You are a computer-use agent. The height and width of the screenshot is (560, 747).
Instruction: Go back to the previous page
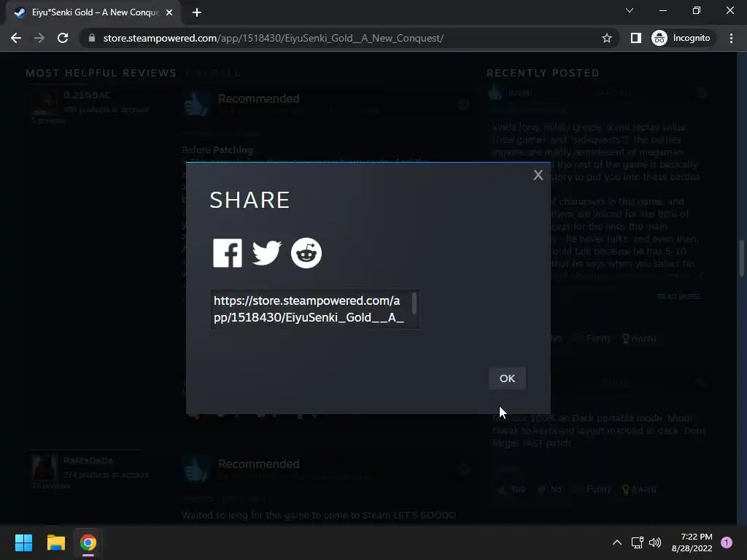point(16,38)
